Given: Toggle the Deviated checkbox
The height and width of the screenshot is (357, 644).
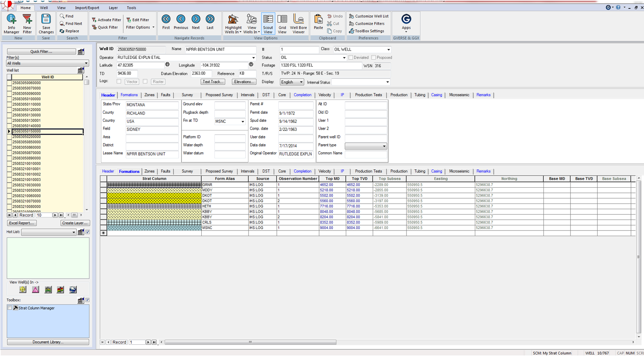Looking at the screenshot, I should tap(351, 58).
